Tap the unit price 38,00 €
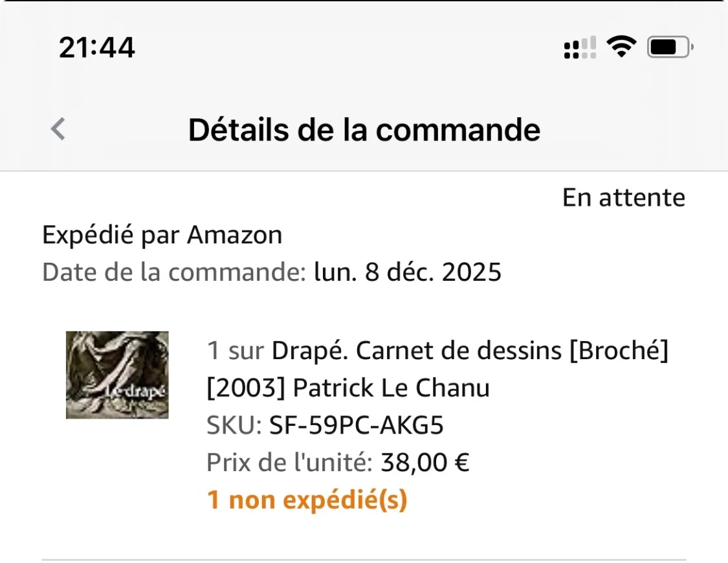728x563 pixels. click(x=425, y=463)
